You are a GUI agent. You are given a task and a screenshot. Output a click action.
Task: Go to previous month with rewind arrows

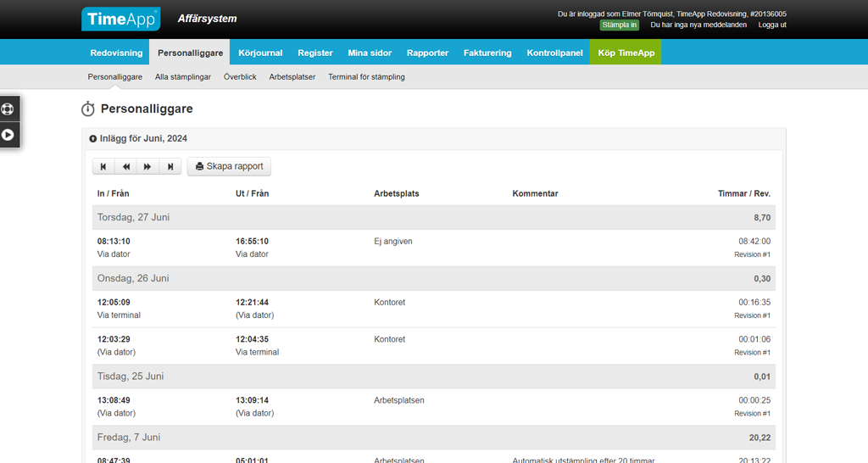[125, 167]
